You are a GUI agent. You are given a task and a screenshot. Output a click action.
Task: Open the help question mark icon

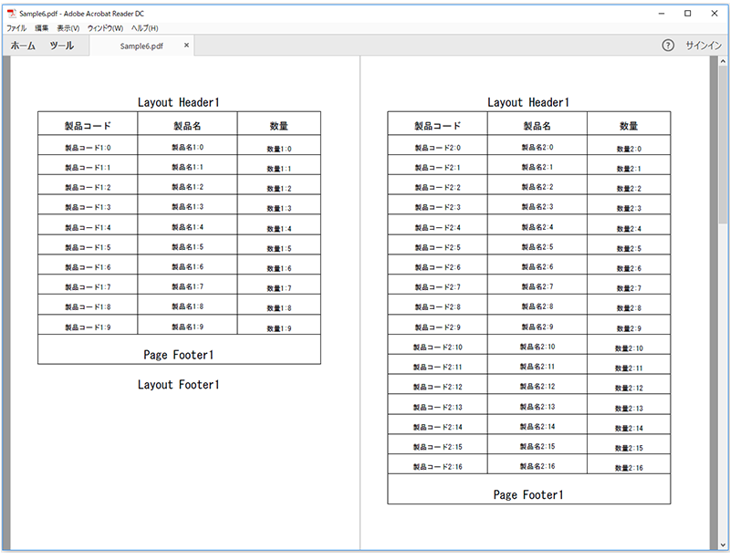click(668, 46)
